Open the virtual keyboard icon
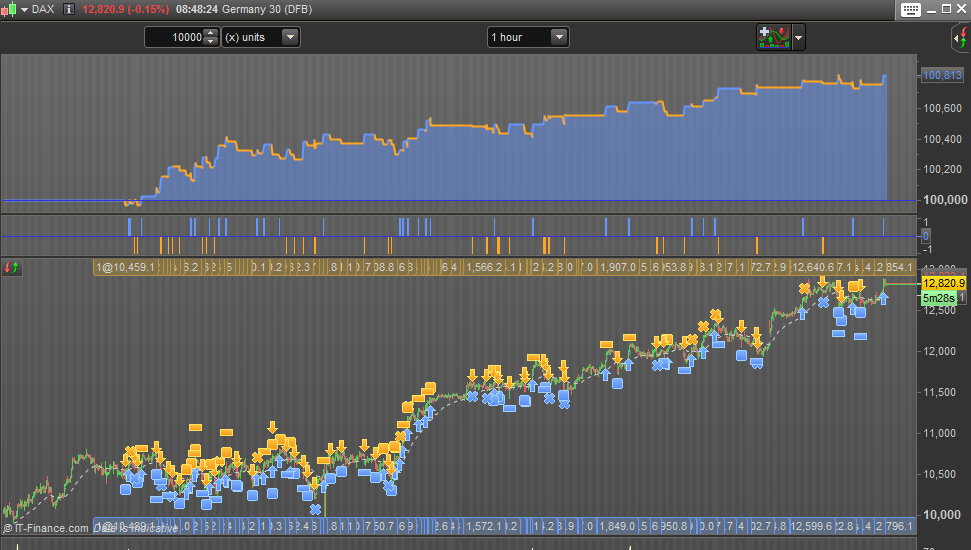This screenshot has width=971, height=550. click(910, 9)
